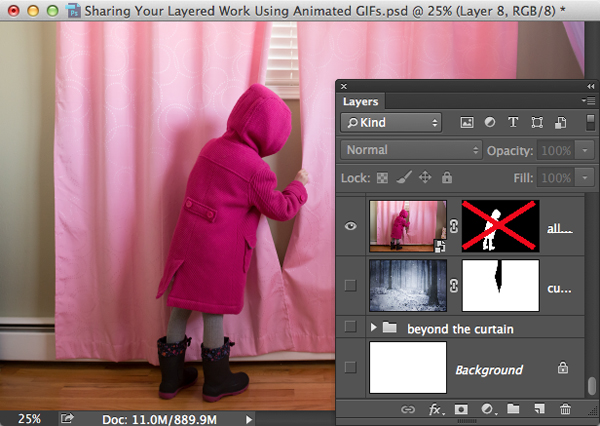This screenshot has height=426, width=600.
Task: Show the Background layer visibility
Action: (x=350, y=369)
